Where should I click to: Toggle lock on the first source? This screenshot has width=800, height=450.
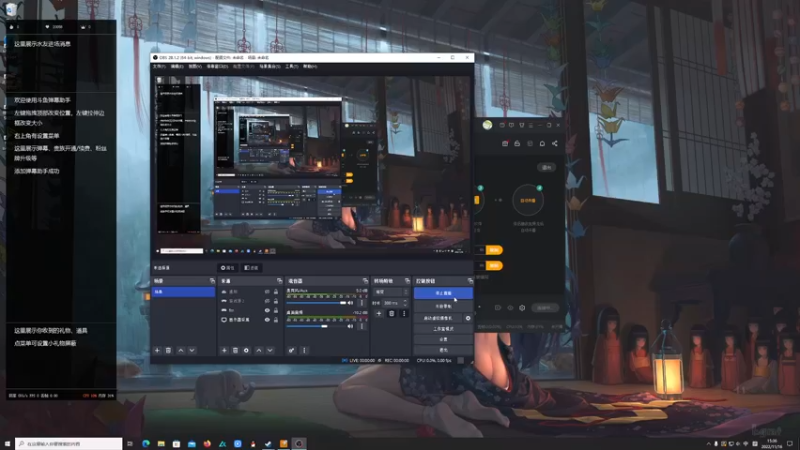pyautogui.click(x=276, y=292)
